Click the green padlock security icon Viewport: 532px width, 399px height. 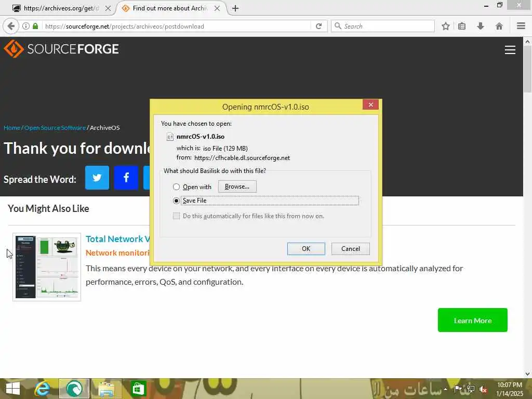click(35, 26)
